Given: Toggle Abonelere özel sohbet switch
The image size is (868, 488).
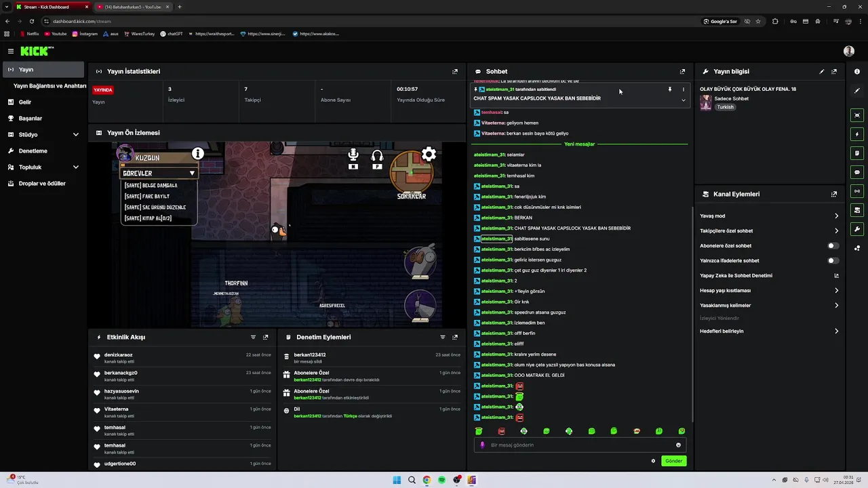Looking at the screenshot, I should pos(833,245).
